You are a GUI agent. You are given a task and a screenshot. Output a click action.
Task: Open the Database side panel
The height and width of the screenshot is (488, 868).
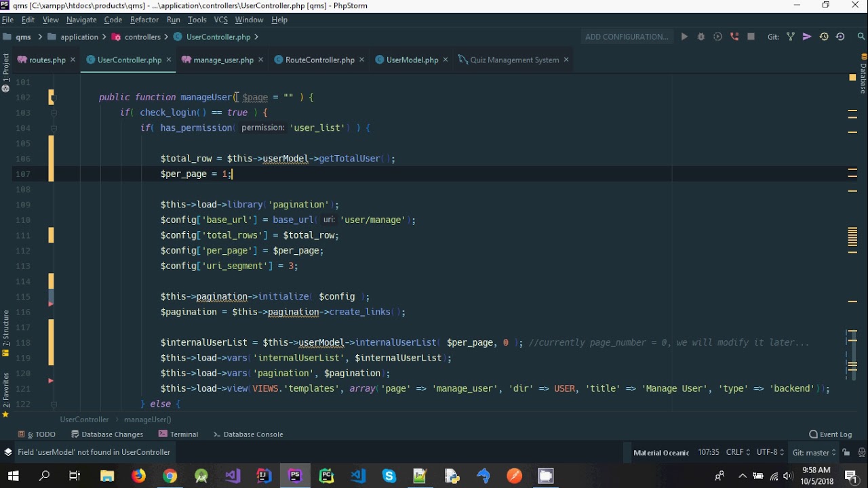[x=863, y=75]
